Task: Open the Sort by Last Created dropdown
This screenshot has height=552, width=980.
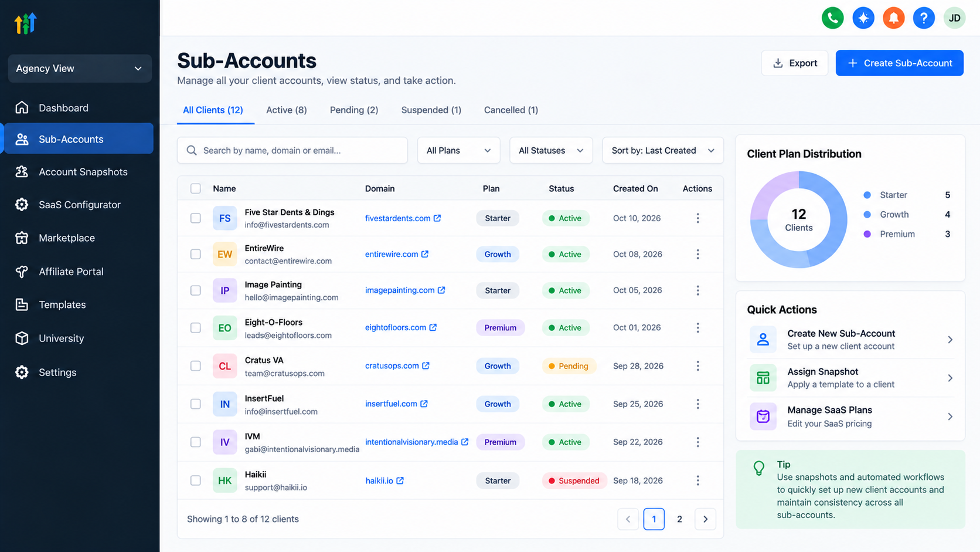Action: (x=663, y=151)
